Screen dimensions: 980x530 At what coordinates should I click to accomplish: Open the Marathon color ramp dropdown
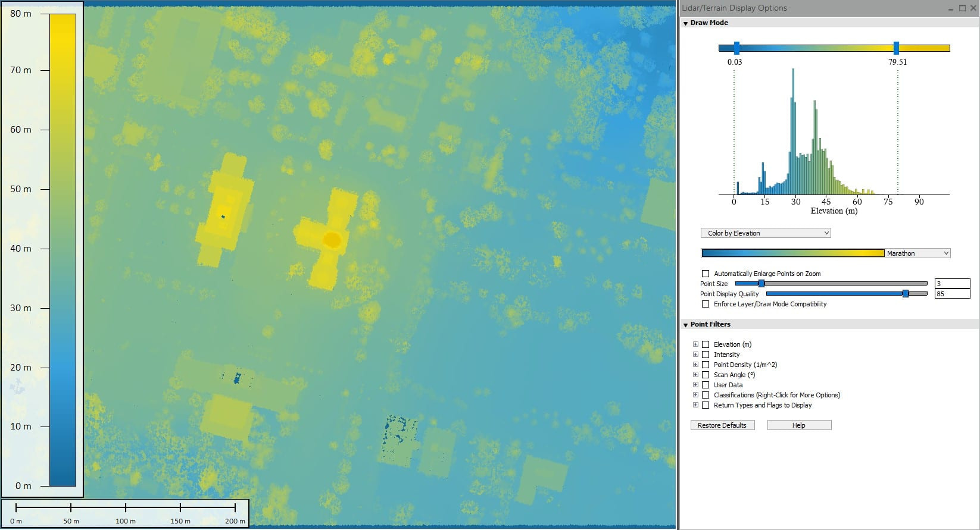click(917, 253)
